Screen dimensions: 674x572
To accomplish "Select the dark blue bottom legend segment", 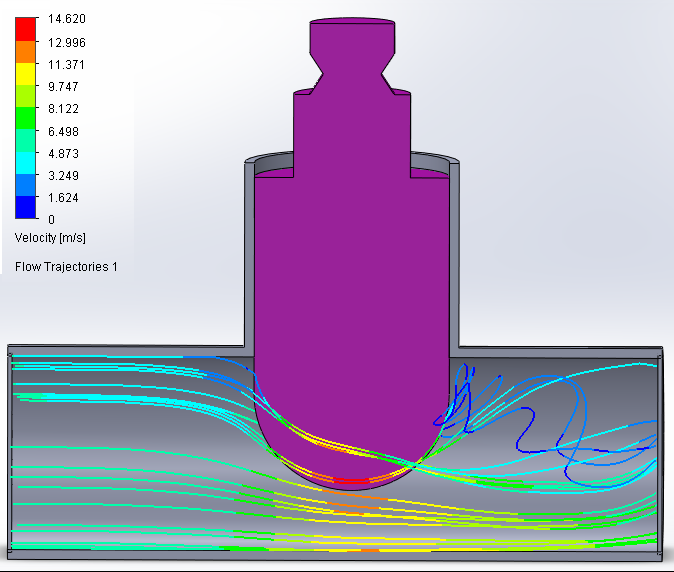I will (27, 207).
